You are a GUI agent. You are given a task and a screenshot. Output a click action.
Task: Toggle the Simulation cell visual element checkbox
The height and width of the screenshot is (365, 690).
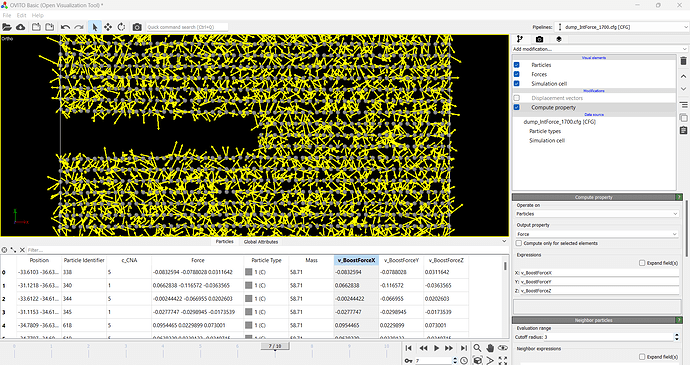point(517,83)
